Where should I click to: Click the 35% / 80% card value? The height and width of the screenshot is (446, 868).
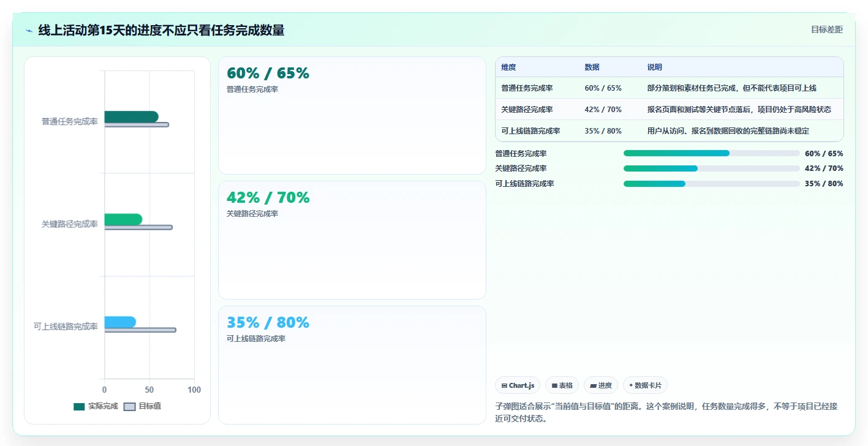(x=268, y=323)
